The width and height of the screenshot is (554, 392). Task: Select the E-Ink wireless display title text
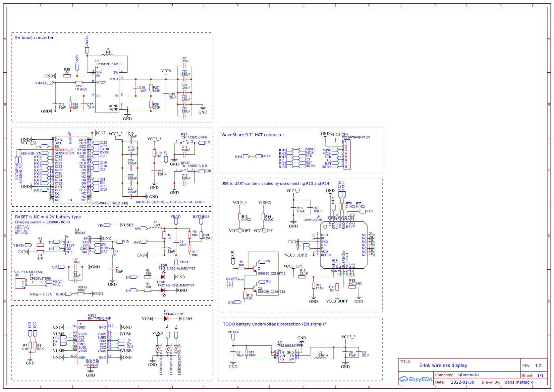pos(443,366)
